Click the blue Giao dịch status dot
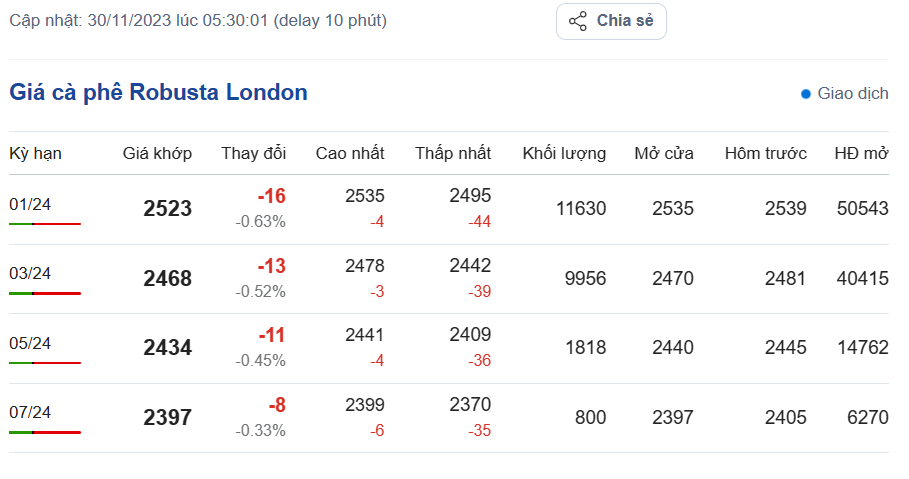Image resolution: width=909 pixels, height=479 pixels. pyautogui.click(x=806, y=94)
